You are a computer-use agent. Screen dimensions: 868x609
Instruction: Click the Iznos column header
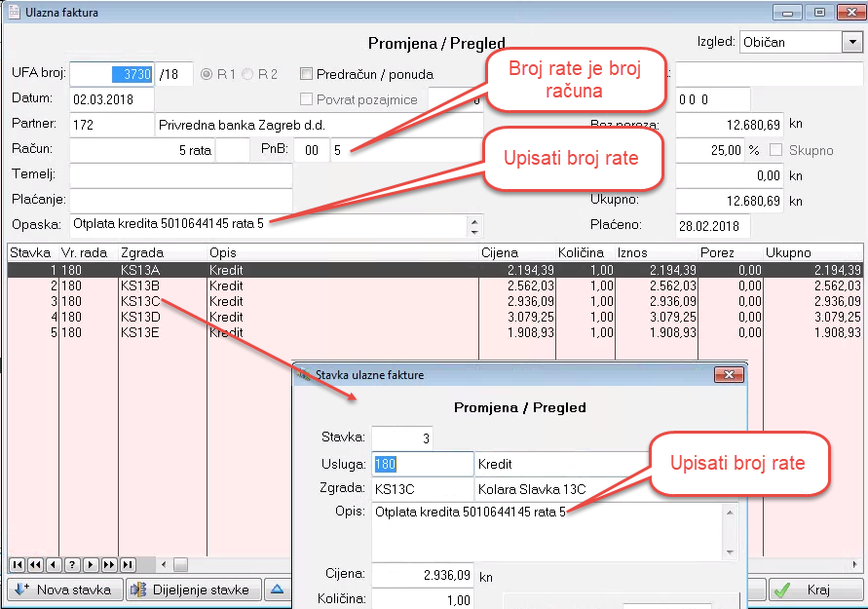coord(657,253)
